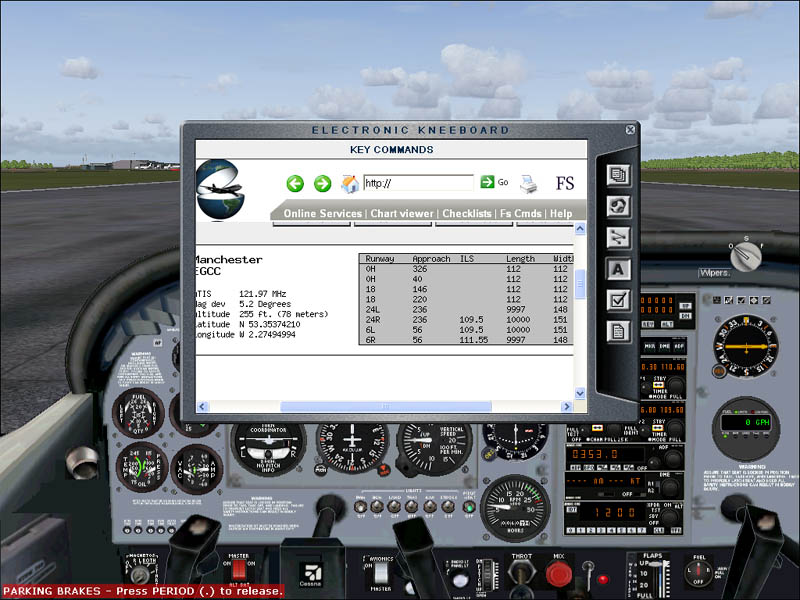800x600 pixels.
Task: Open the Online Services menu
Action: coord(322,213)
